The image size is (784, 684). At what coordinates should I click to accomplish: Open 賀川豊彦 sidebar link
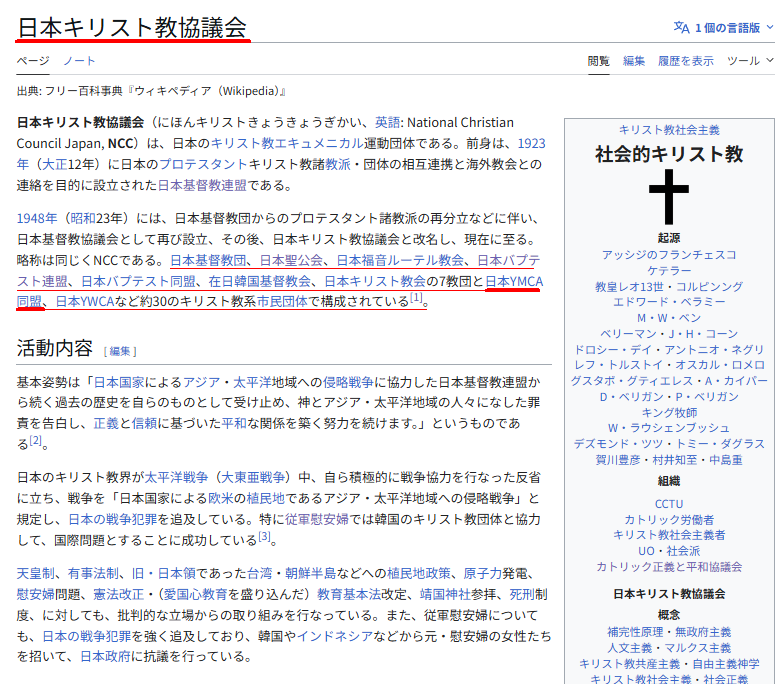[618, 460]
